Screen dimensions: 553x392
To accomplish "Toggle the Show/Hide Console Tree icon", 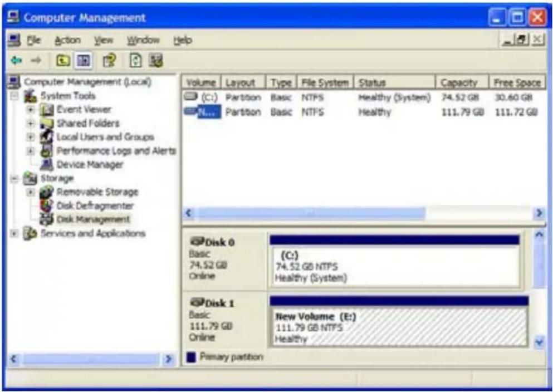I will [84, 61].
